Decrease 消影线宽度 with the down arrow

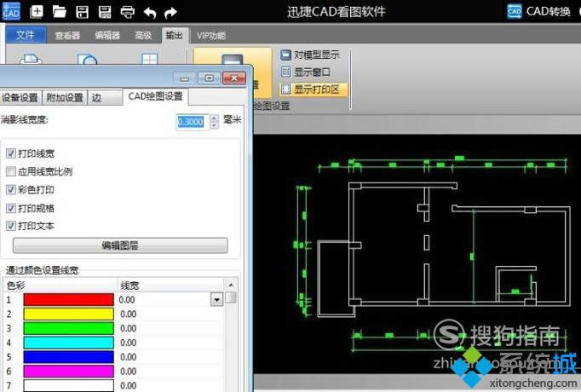pyautogui.click(x=214, y=125)
